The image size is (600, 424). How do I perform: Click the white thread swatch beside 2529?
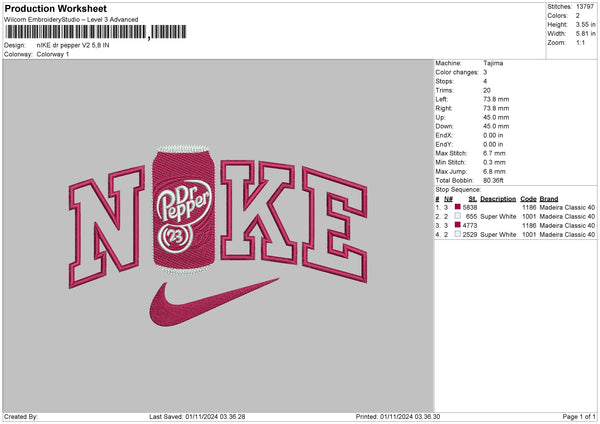tap(458, 234)
